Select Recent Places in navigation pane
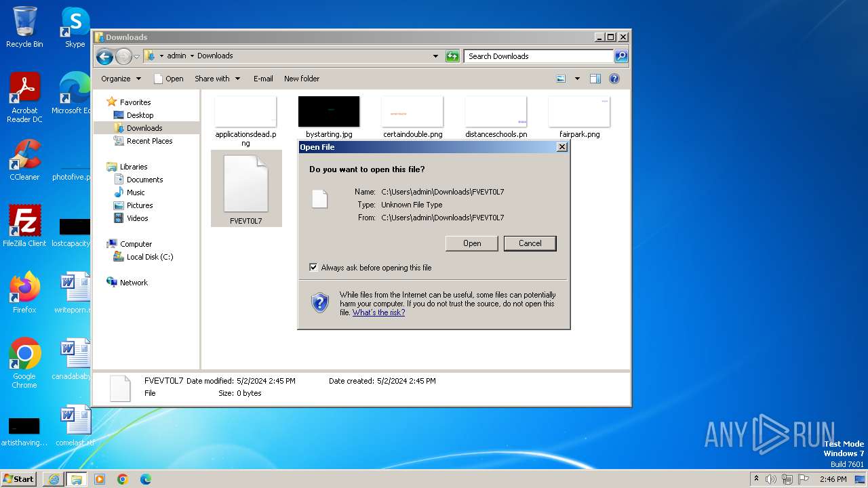The height and width of the screenshot is (488, 868). [x=149, y=141]
